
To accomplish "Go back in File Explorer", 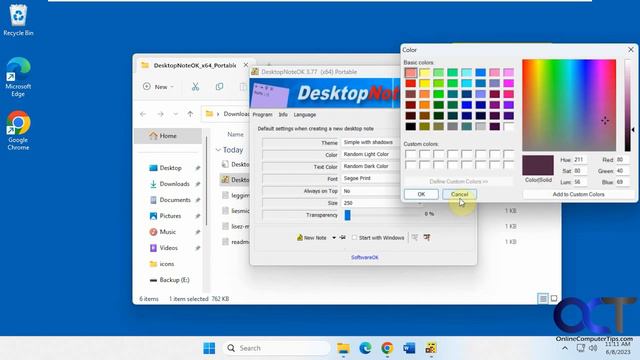I will tap(143, 114).
